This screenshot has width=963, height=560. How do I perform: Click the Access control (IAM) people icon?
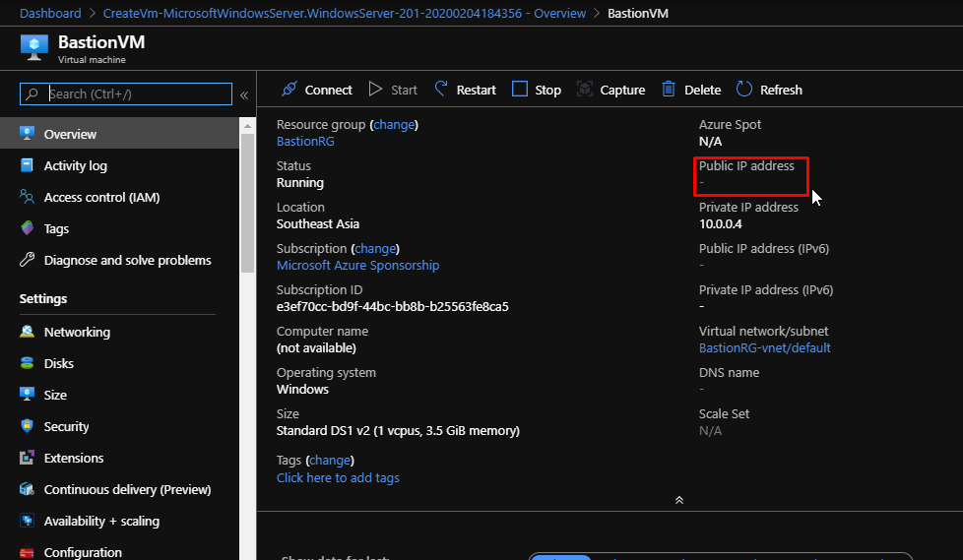click(x=27, y=197)
